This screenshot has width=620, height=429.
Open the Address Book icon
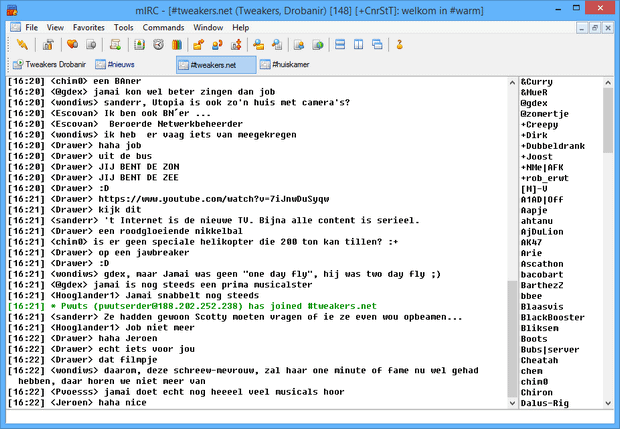tap(139, 45)
